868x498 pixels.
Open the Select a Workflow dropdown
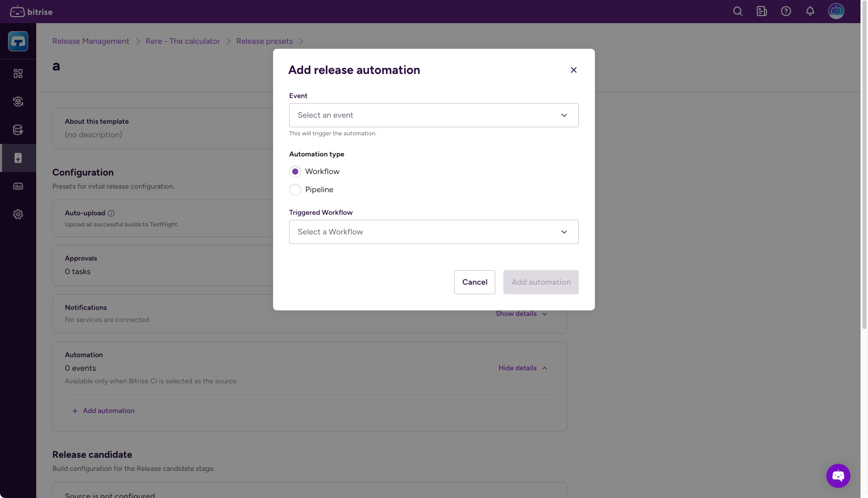tap(433, 232)
